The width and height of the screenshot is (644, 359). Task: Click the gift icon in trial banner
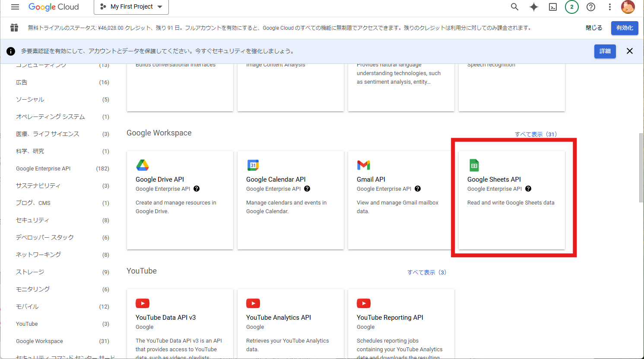14,28
